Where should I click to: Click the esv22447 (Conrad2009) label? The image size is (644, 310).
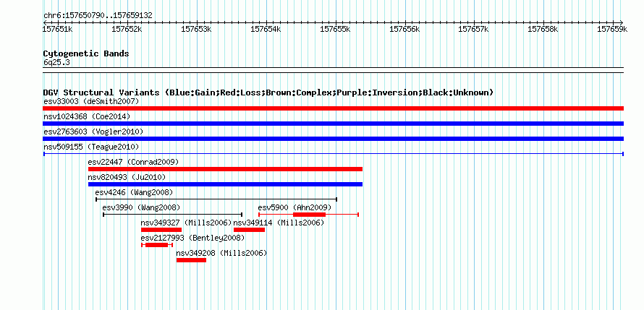[133, 162]
